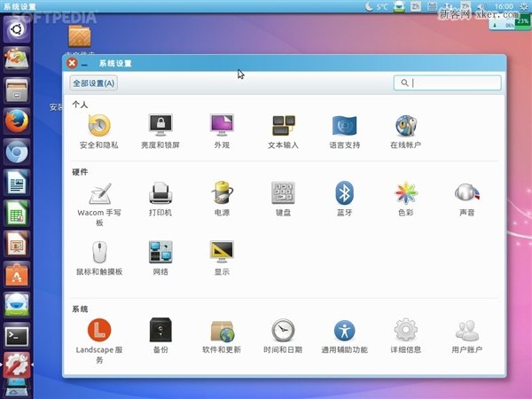Viewport: 532px width, 399px height.
Task: Open Wacom 手写板 settings
Action: tap(99, 204)
